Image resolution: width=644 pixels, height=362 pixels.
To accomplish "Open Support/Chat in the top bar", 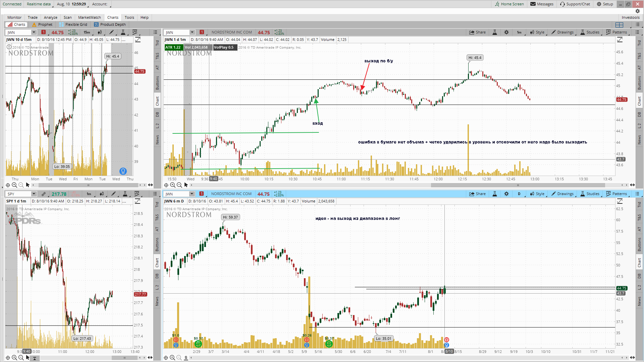I will pyautogui.click(x=575, y=4).
